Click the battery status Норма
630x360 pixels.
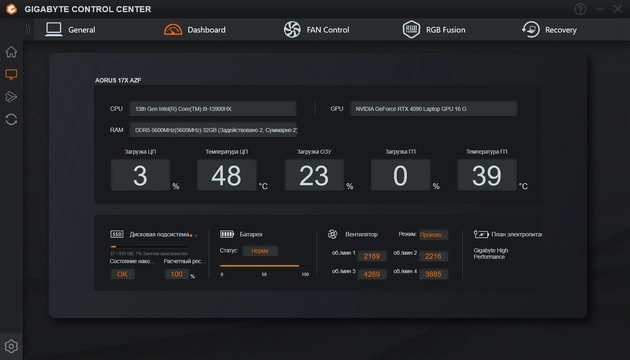[260, 251]
